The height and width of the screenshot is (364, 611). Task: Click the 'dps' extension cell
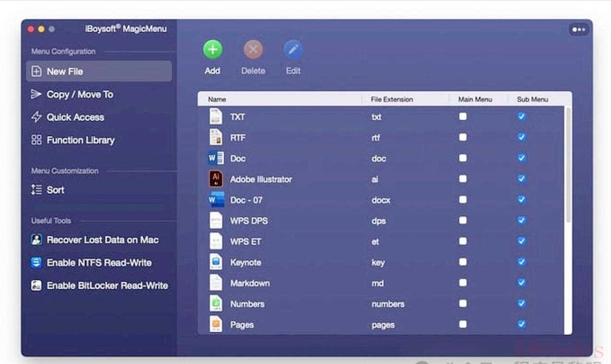pos(378,221)
